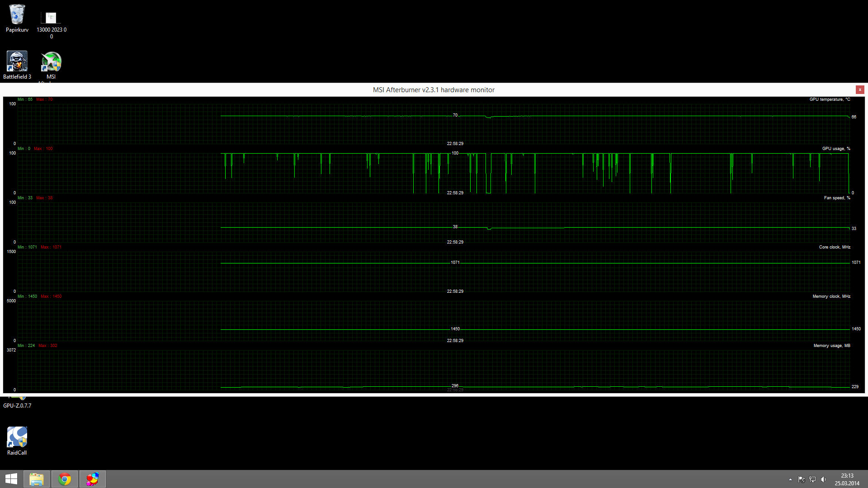Click the 1450 marker on memory clock graph
The height and width of the screenshot is (488, 868).
click(x=455, y=329)
